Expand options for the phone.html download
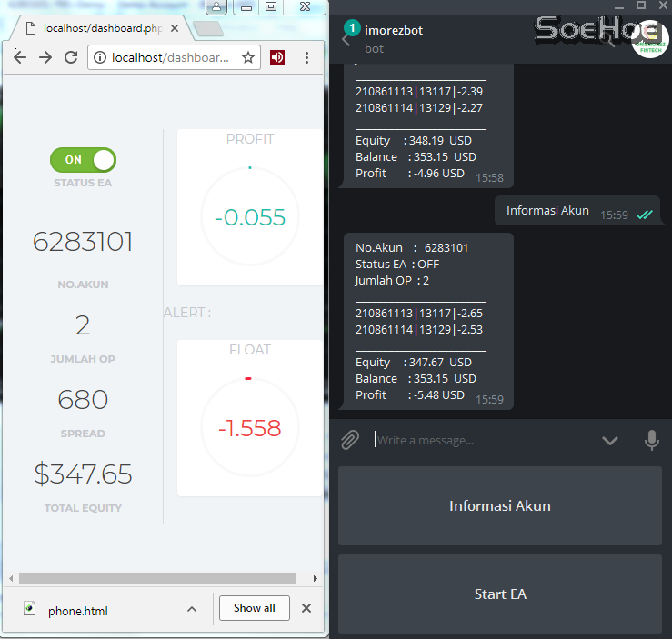This screenshot has height=639, width=672. point(192,609)
